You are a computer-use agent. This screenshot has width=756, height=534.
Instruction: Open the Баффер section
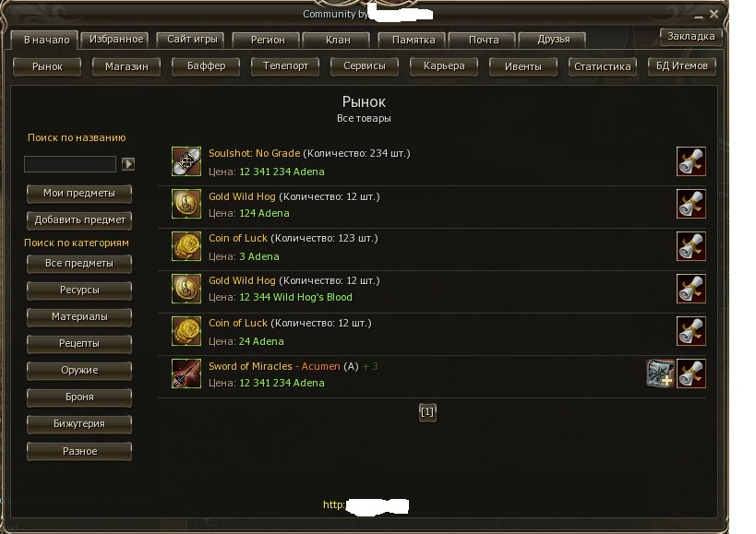tap(206, 66)
